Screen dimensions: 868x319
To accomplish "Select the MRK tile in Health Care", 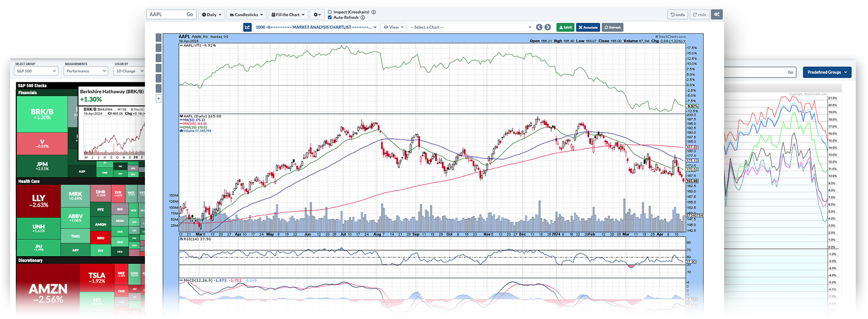I will (76, 196).
